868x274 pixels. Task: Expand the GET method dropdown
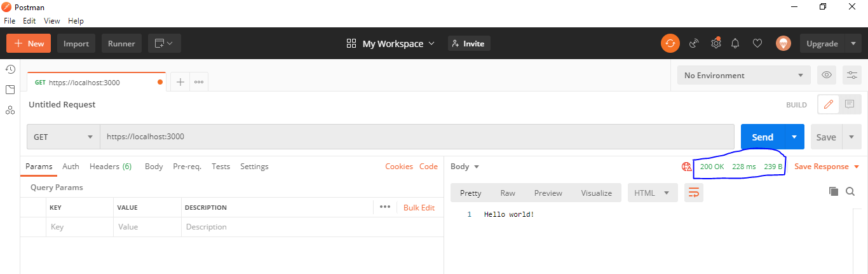(63, 137)
